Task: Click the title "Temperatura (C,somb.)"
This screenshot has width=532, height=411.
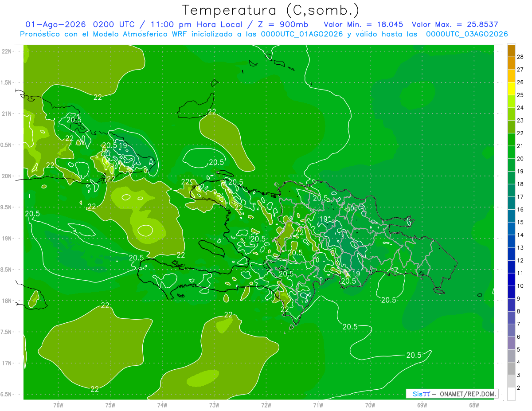Action: coord(271,10)
